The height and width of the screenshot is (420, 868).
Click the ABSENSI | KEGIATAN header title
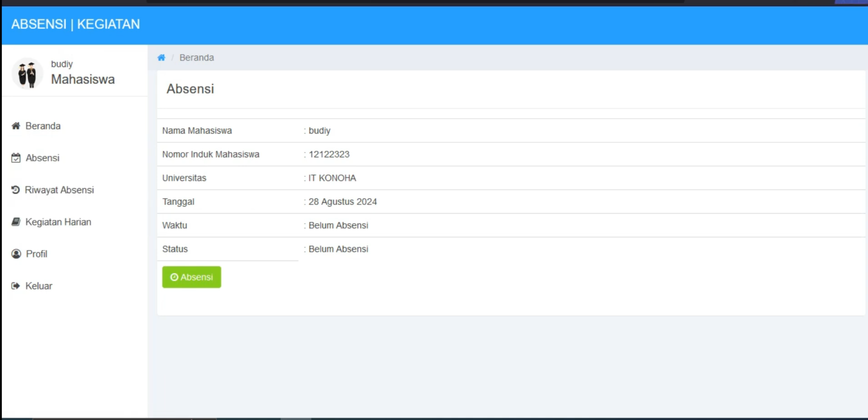pyautogui.click(x=76, y=24)
